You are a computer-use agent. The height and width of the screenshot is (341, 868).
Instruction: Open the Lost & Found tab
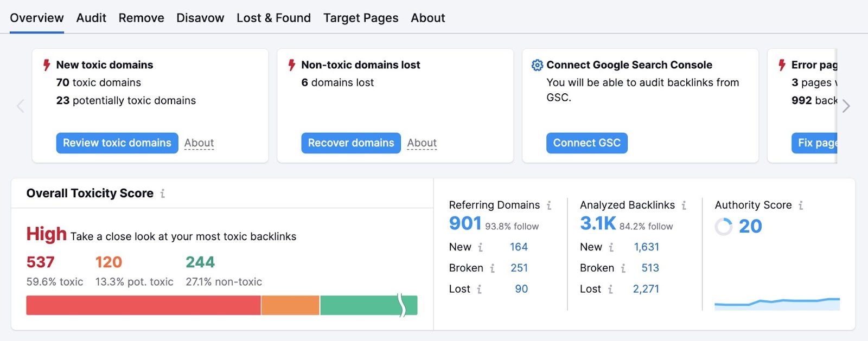click(273, 18)
